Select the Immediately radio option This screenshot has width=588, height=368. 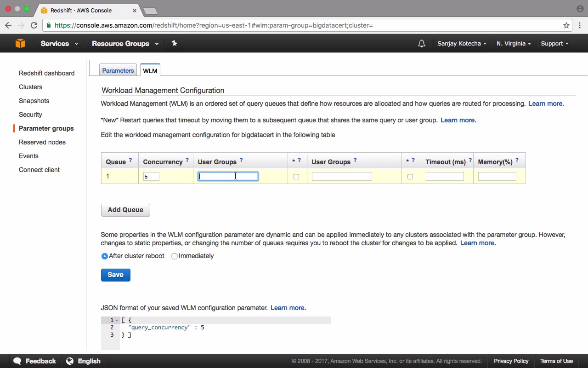click(x=175, y=256)
